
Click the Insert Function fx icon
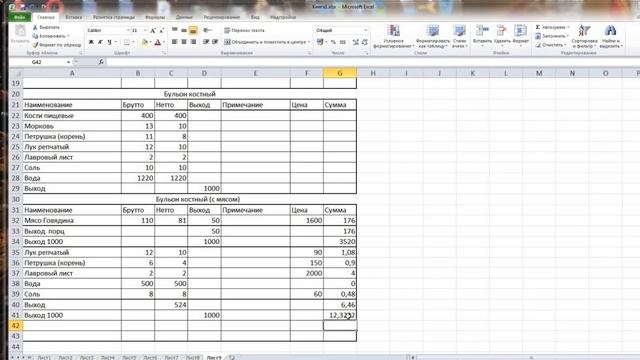(x=101, y=62)
